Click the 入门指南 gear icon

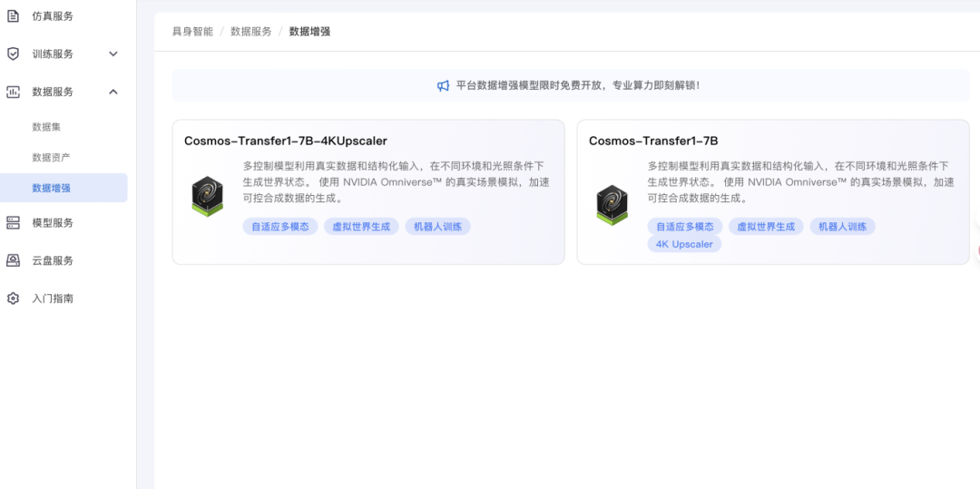click(x=13, y=298)
